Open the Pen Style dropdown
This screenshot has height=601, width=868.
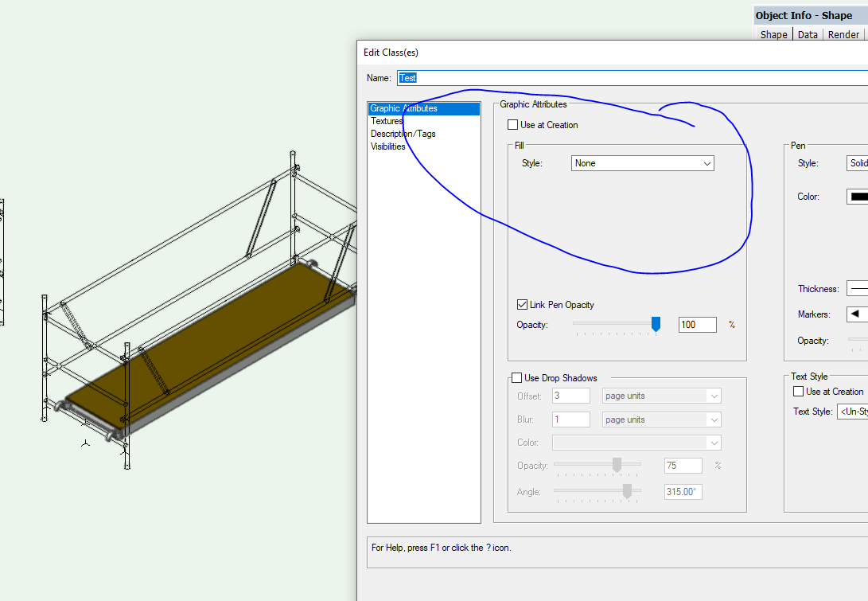coord(857,163)
